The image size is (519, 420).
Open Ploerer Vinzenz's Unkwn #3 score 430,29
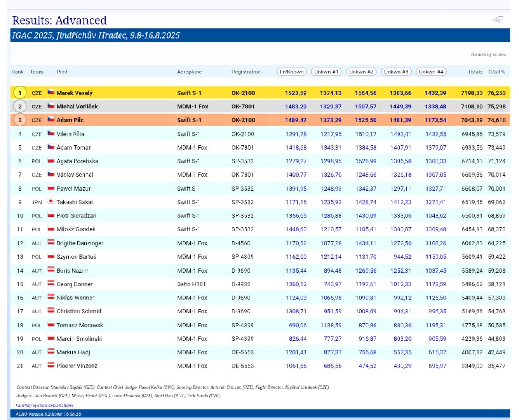pos(402,366)
